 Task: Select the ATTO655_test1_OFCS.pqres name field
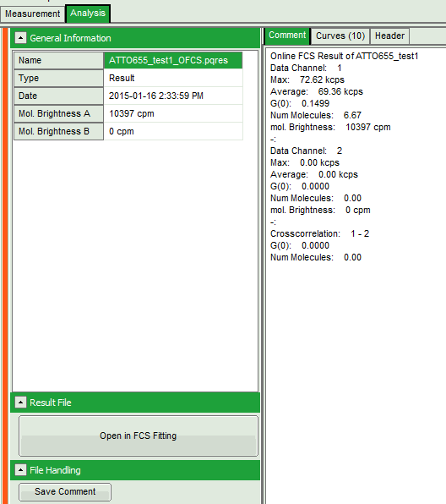173,60
